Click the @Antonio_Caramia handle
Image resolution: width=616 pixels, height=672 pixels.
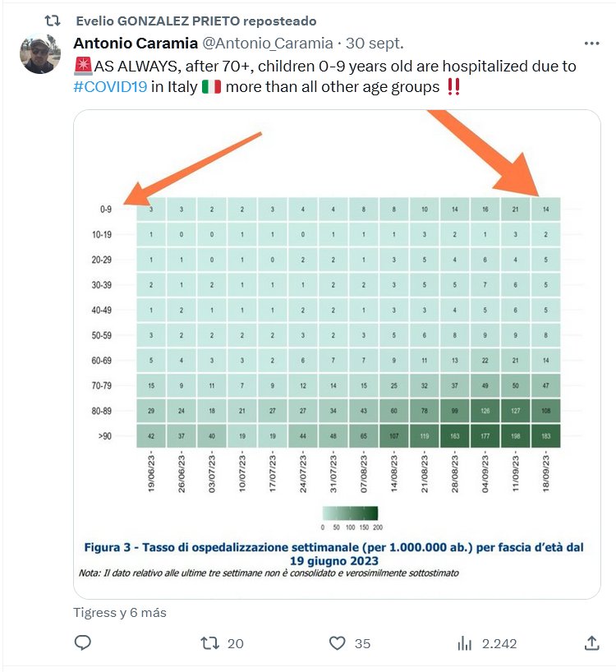point(268,43)
